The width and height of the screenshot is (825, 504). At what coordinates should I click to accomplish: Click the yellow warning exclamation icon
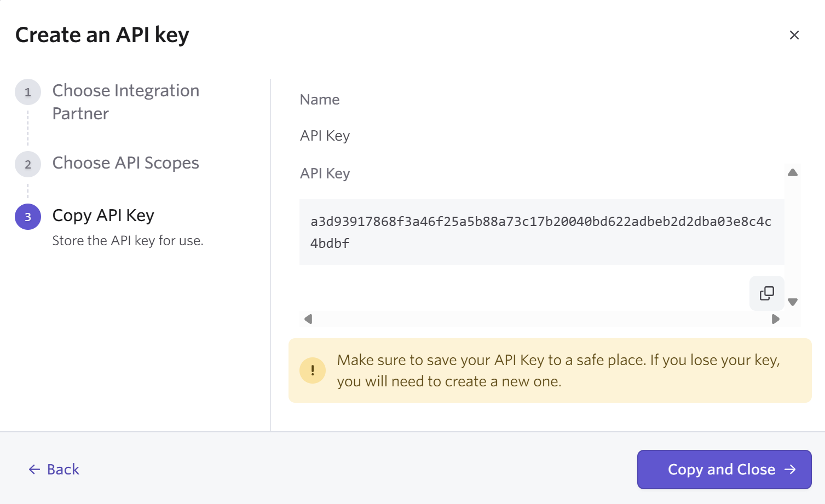tap(313, 370)
